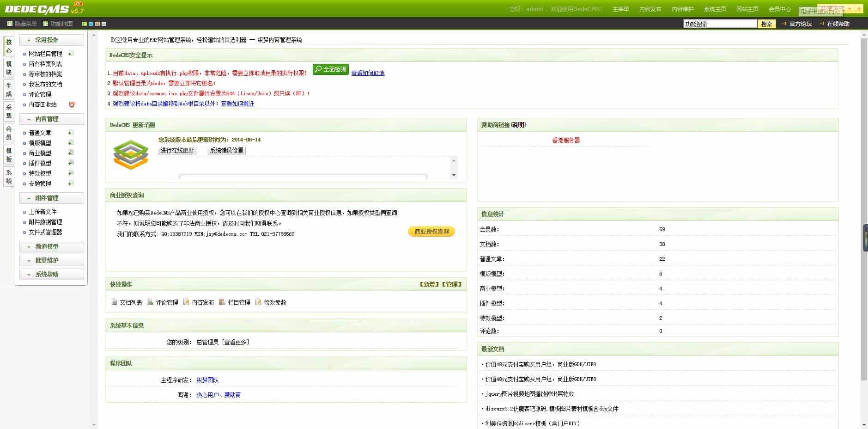Switch to the 采集 vertical tab

pos(9,111)
